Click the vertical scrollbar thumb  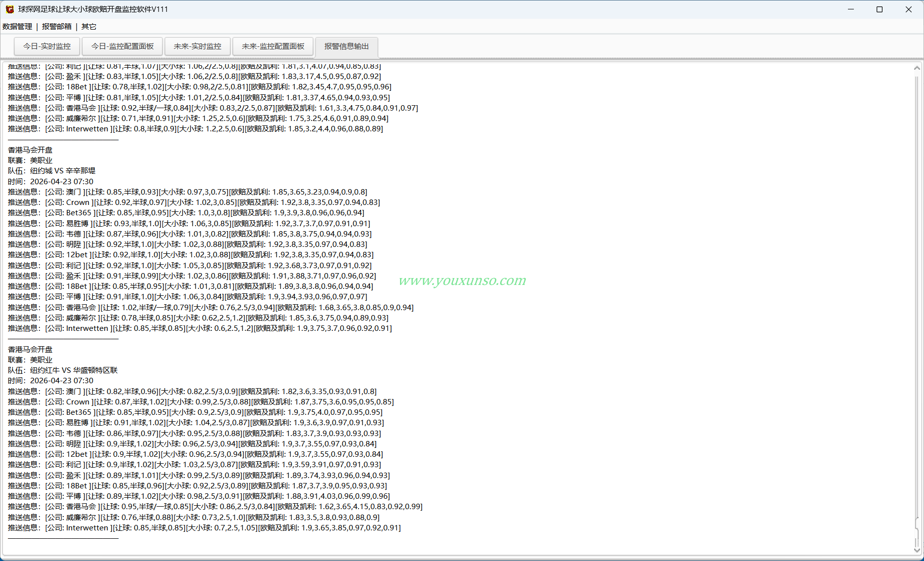point(917,532)
